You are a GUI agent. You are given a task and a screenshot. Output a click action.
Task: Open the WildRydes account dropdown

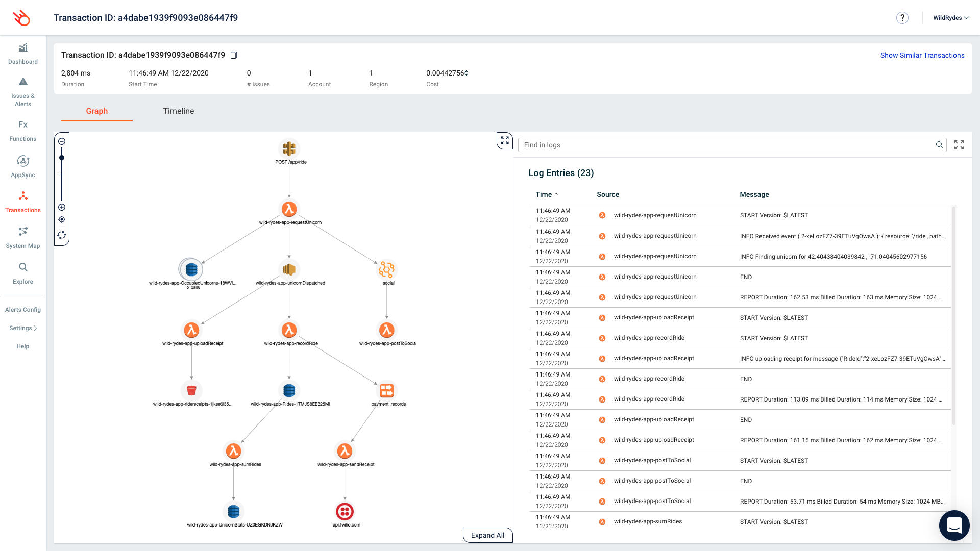point(951,18)
